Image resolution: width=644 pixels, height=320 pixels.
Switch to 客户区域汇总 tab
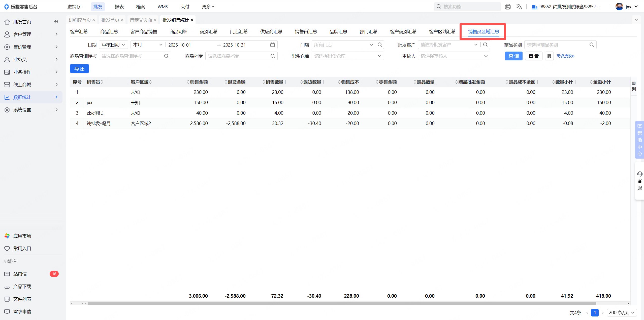442,32
